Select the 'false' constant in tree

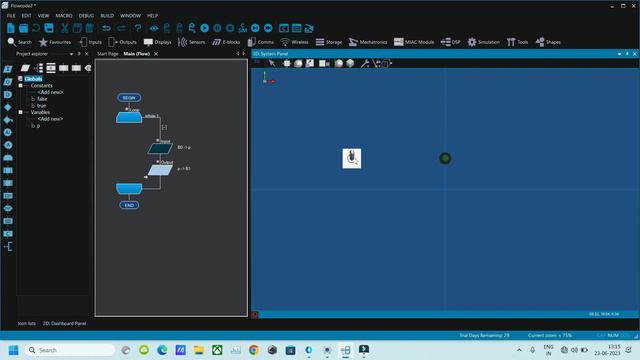(x=42, y=99)
